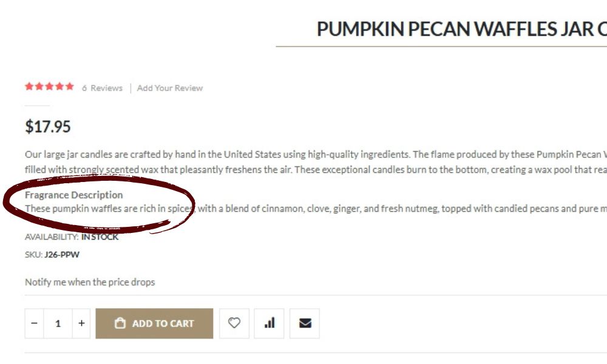This screenshot has width=607, height=364.
Task: Click the third star in the rating row
Action: coord(49,86)
